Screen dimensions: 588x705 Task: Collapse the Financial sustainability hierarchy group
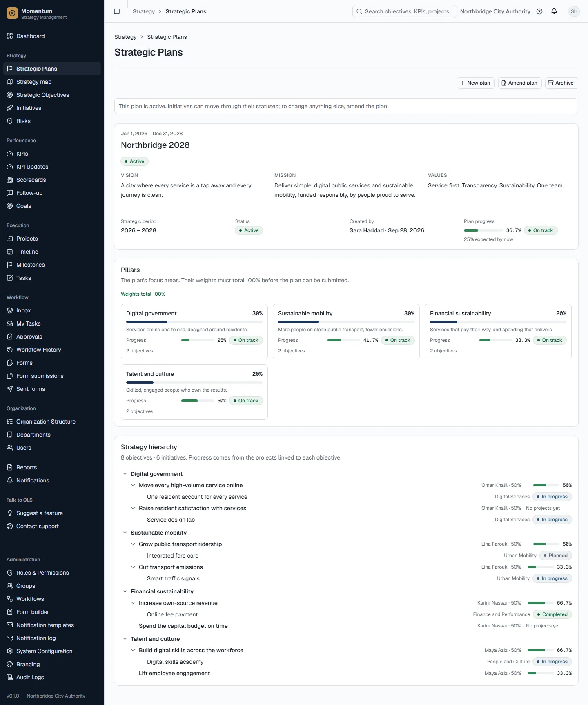tap(125, 591)
